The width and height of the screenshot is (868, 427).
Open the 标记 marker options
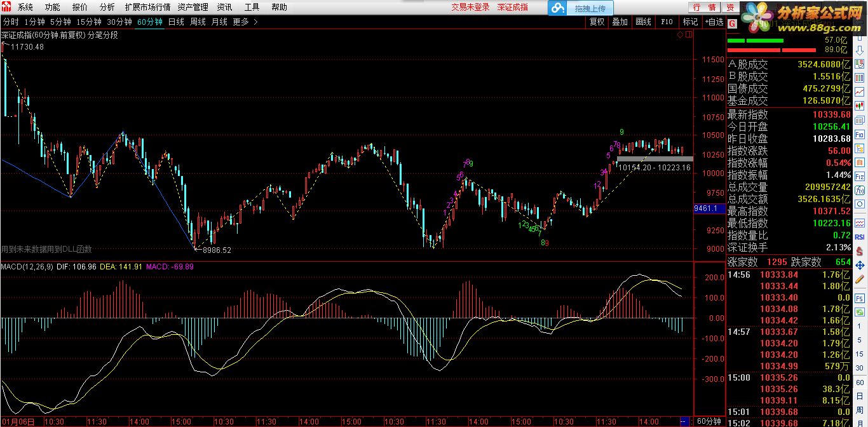click(x=690, y=22)
